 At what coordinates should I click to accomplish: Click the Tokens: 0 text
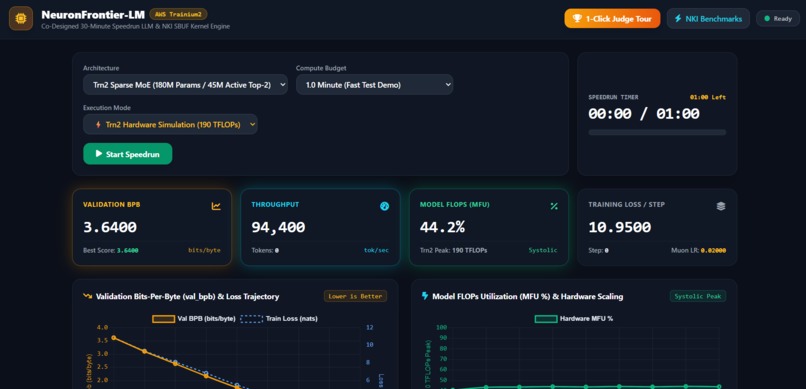pyautogui.click(x=265, y=251)
